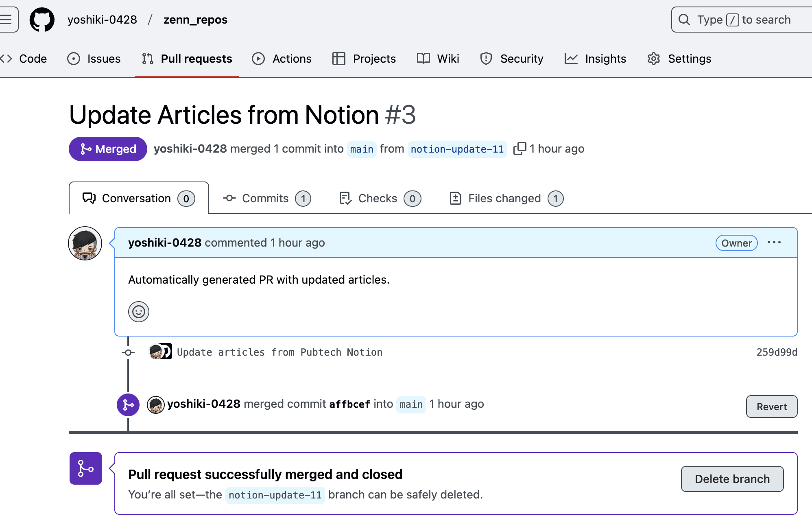This screenshot has width=812, height=529.
Task: Open yoshiki-0428's profile avatar
Action: pos(85,243)
